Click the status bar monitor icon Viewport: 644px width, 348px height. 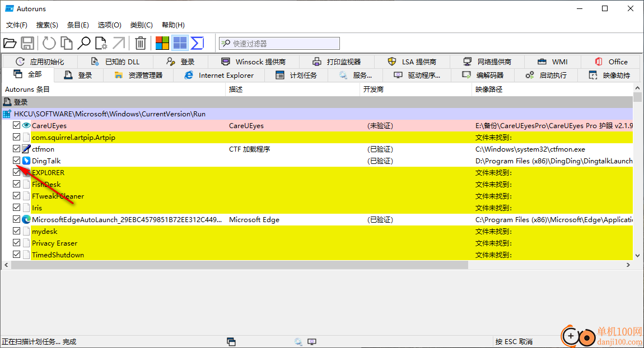312,341
